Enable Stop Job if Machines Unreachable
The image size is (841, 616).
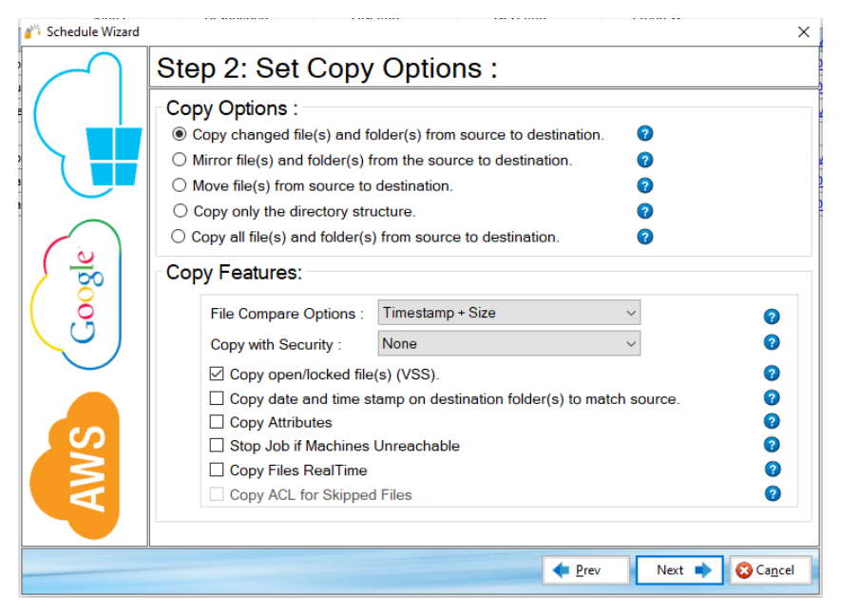pyautogui.click(x=217, y=446)
